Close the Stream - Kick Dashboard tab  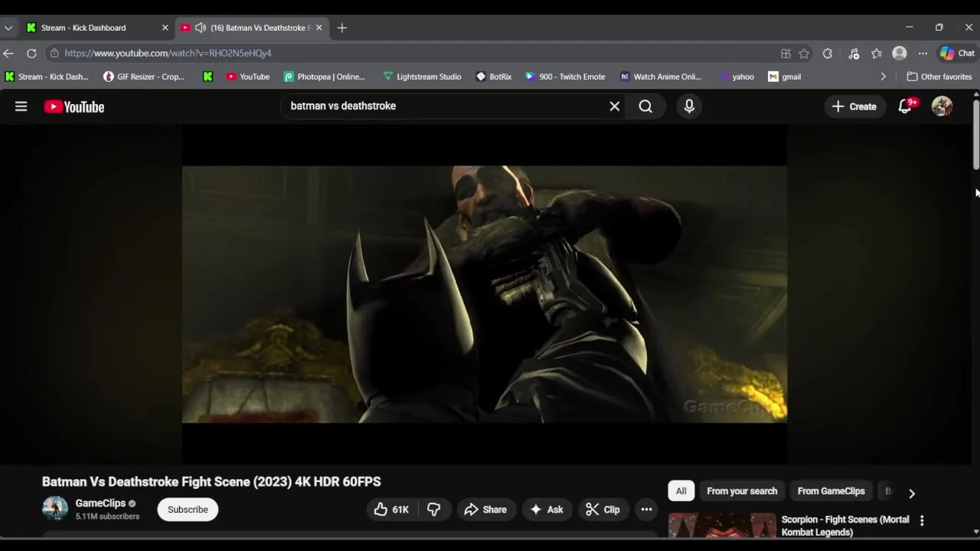coord(165,28)
